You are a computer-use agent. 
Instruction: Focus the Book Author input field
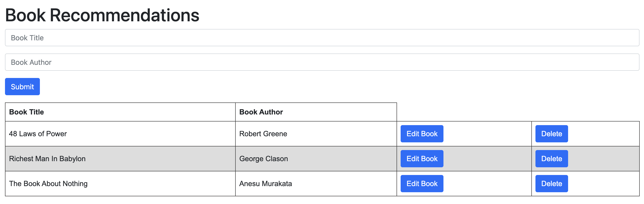coord(322,62)
